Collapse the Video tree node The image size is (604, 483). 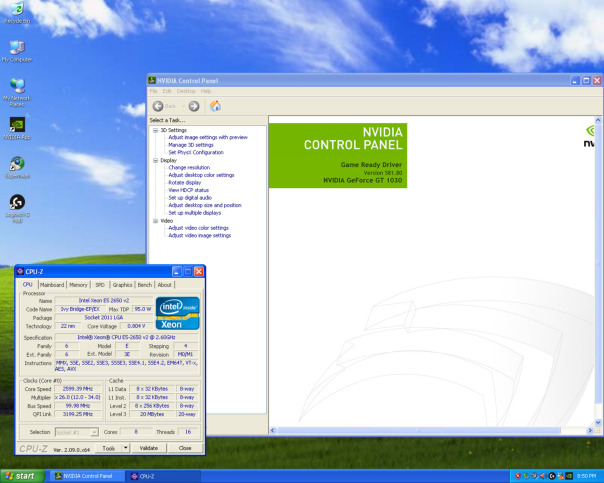(154, 220)
